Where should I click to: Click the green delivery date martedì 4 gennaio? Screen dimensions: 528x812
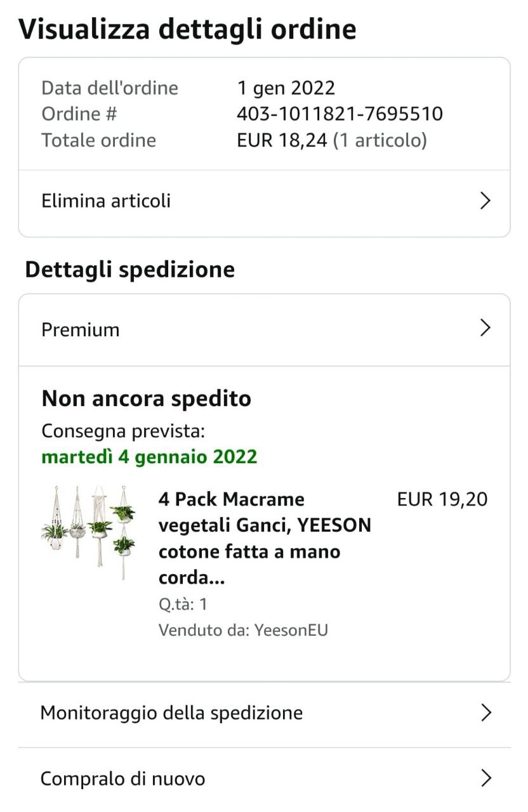pyautogui.click(x=149, y=457)
